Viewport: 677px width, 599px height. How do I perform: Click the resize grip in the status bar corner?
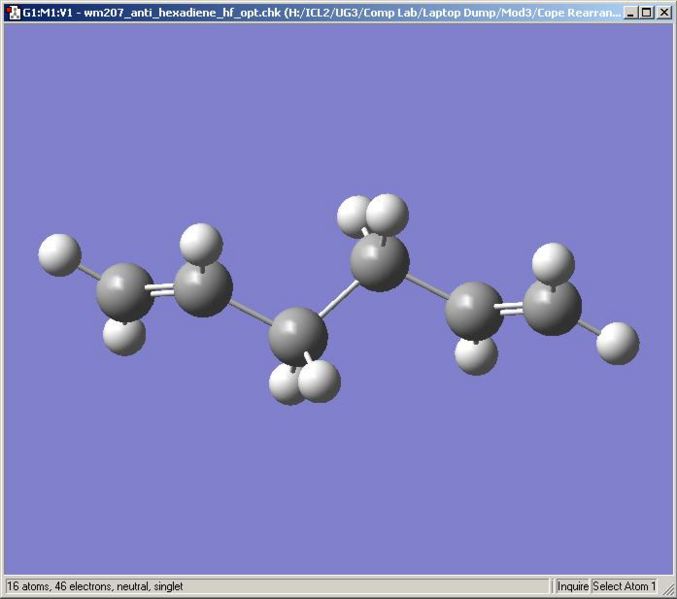point(666,588)
